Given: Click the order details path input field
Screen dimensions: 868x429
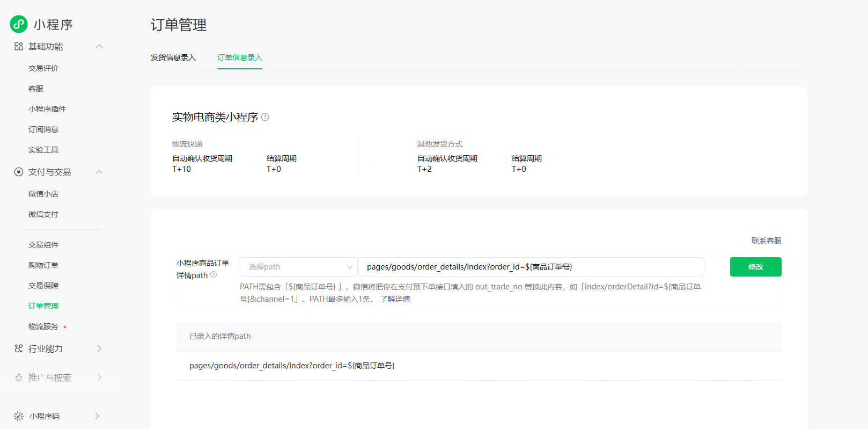Looking at the screenshot, I should click(x=531, y=267).
